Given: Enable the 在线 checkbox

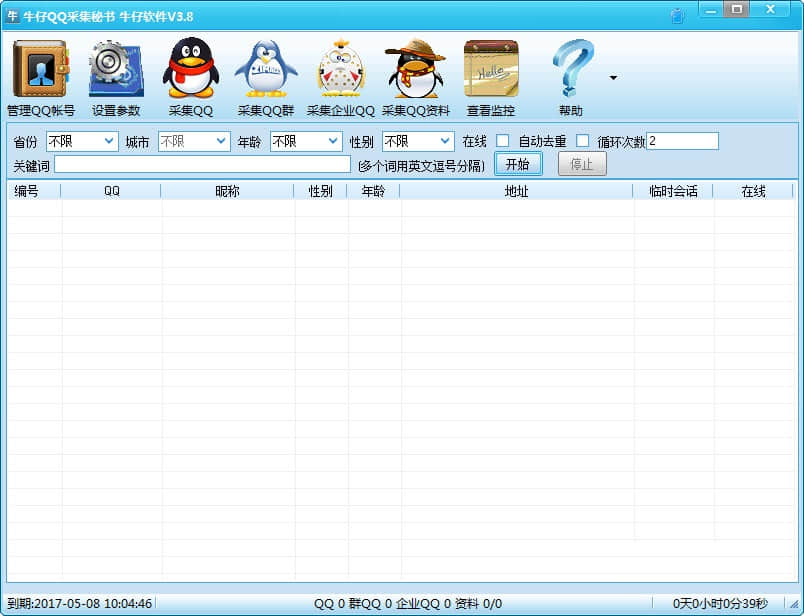Looking at the screenshot, I should 502,141.
